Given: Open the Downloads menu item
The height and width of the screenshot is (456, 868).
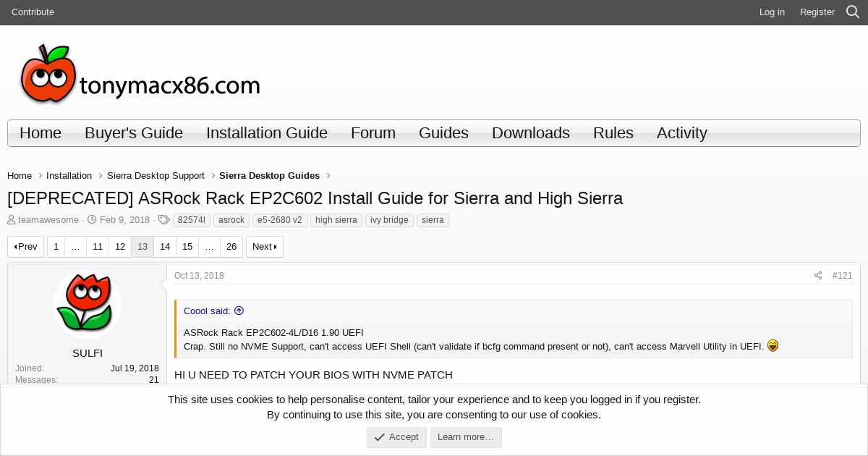Looking at the screenshot, I should coord(531,133).
